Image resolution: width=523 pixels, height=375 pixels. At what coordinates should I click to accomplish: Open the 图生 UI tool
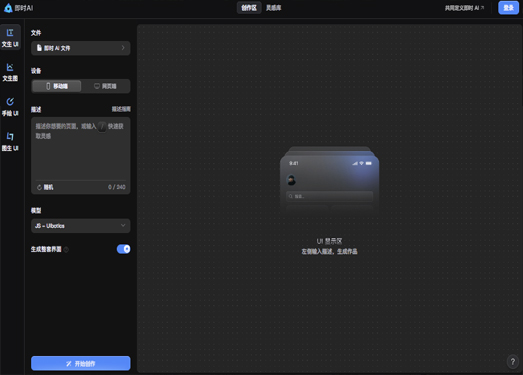10,142
